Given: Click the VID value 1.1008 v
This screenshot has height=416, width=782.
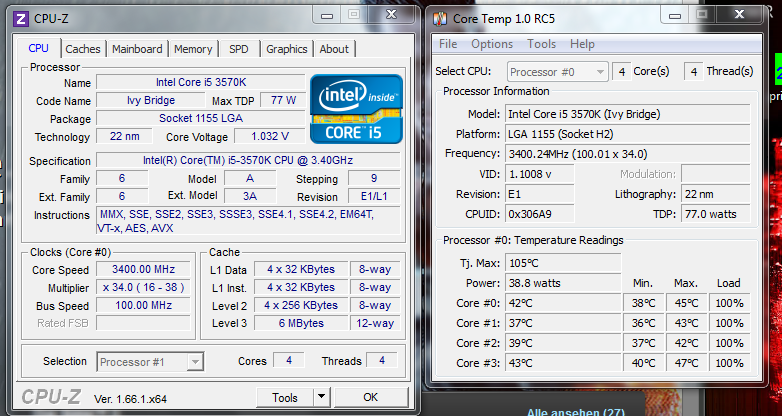Looking at the screenshot, I should [x=540, y=174].
